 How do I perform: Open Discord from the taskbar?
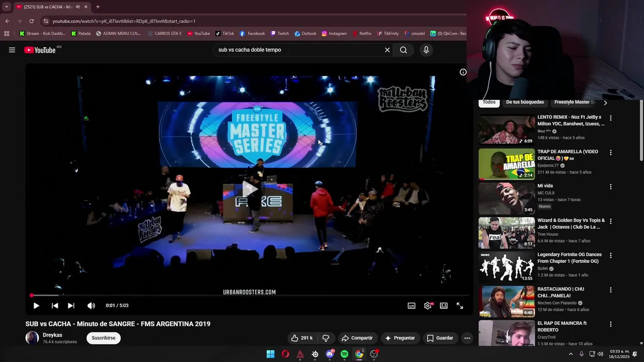pos(330,354)
